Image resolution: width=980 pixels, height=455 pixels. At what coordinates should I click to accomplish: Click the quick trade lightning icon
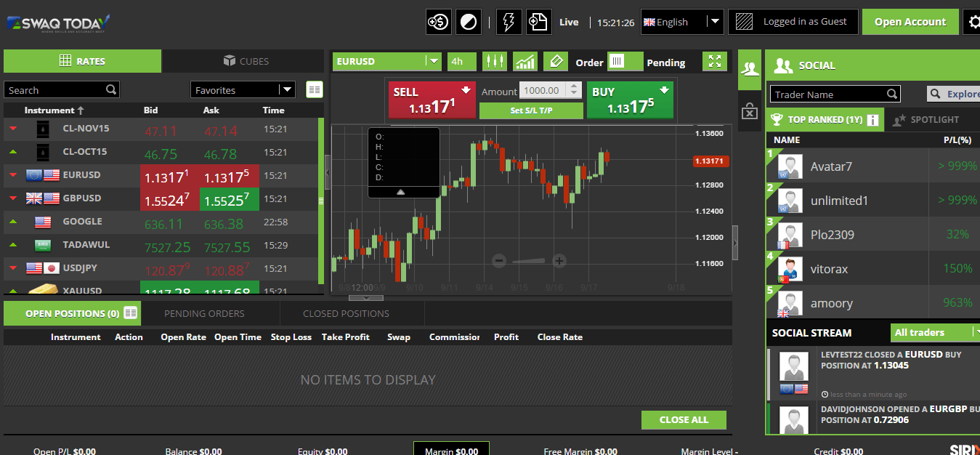pyautogui.click(x=509, y=22)
